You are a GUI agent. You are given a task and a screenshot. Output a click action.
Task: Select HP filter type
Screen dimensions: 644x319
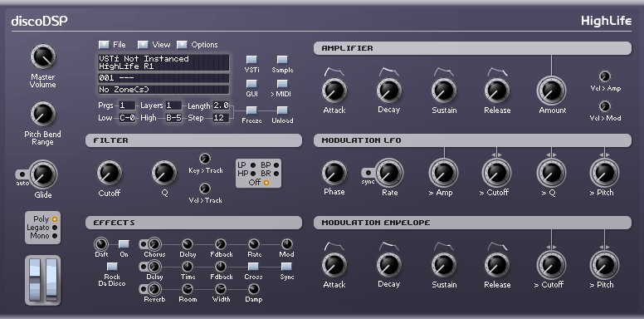[x=253, y=174]
